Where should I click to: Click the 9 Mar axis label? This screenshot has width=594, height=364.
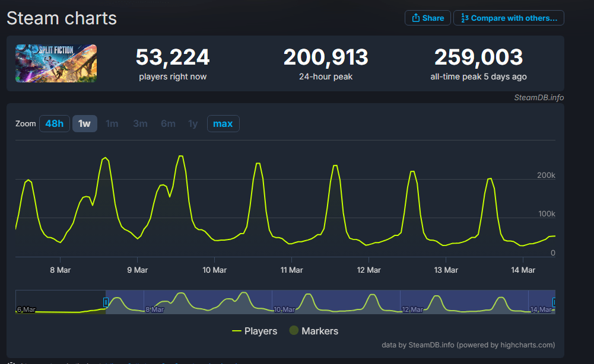(x=138, y=270)
